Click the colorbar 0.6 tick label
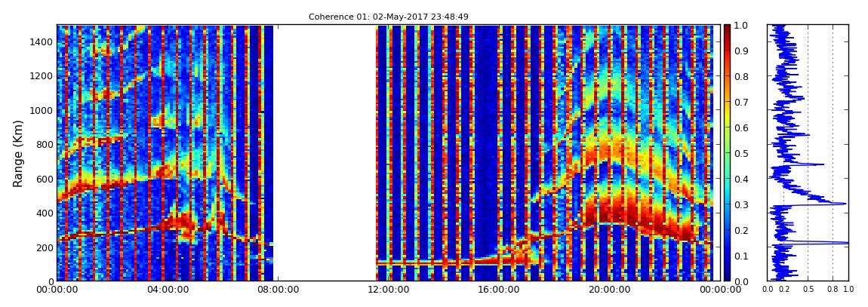 click(743, 127)
